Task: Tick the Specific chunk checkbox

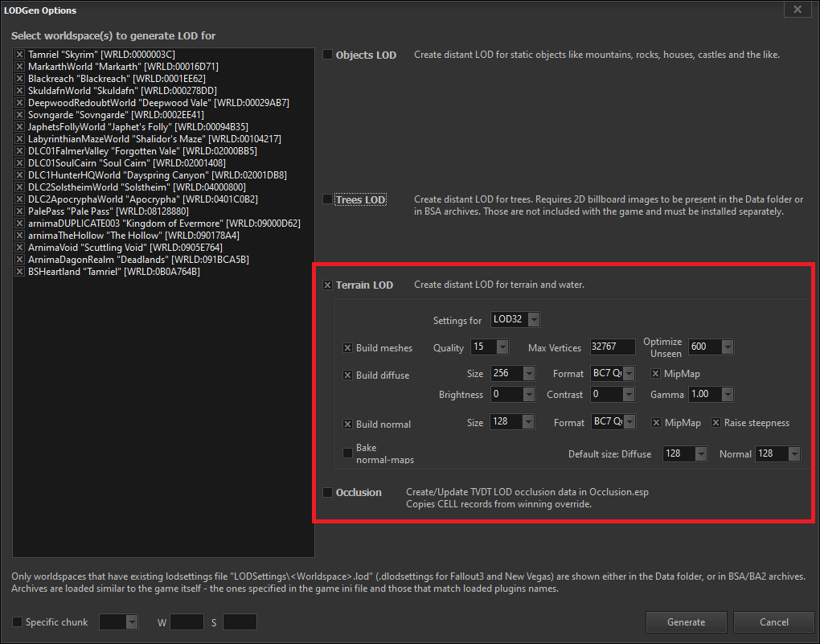Action: click(17, 622)
